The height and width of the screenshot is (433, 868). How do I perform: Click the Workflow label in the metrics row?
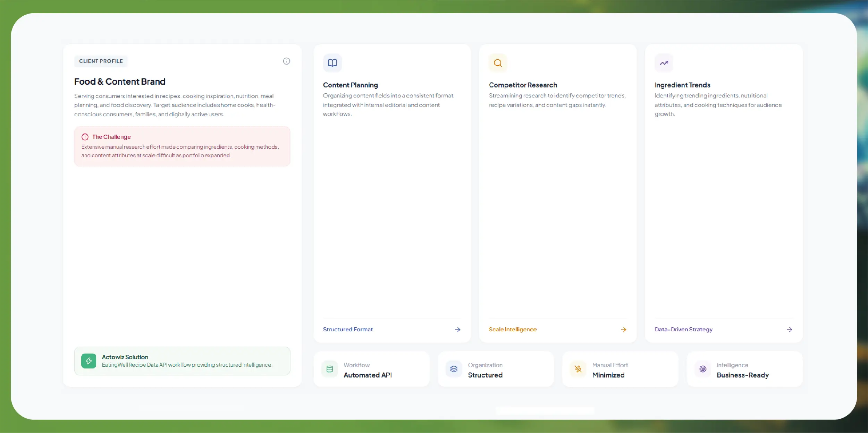(x=357, y=365)
